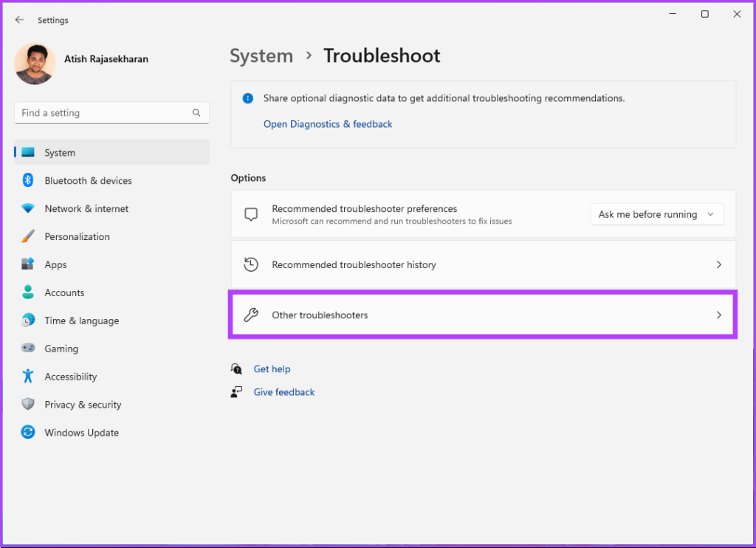Click the Give feedback link
756x548 pixels.
point(283,392)
